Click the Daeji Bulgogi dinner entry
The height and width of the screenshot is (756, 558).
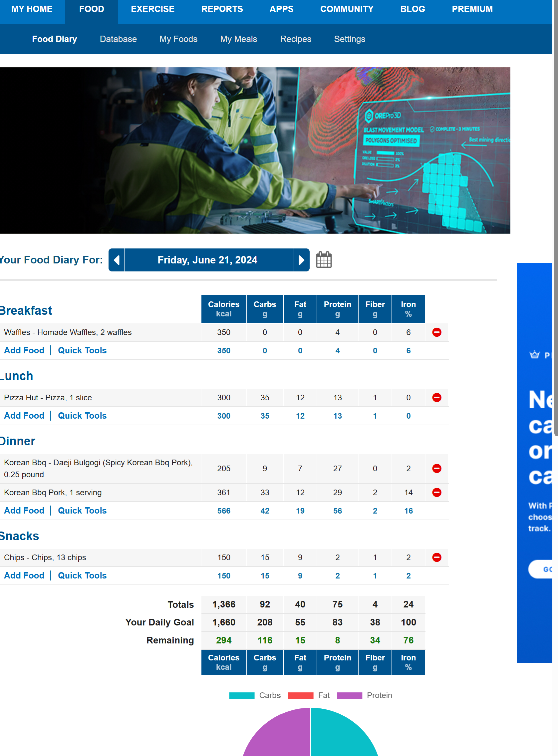tap(98, 468)
